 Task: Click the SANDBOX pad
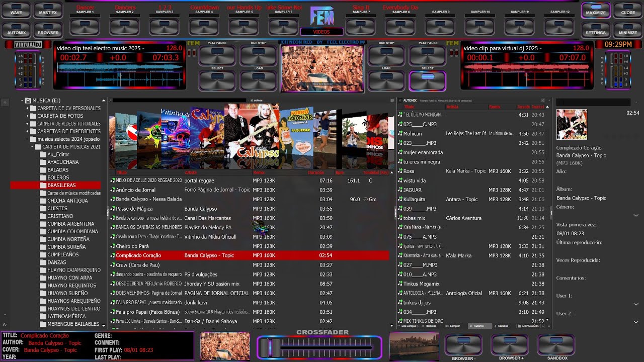click(556, 345)
